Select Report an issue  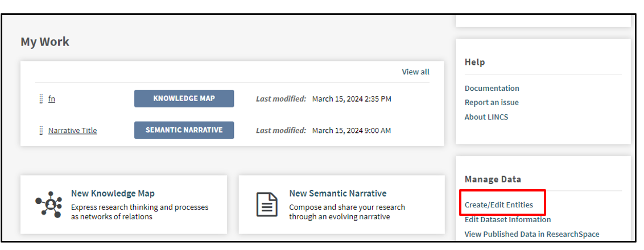point(492,102)
